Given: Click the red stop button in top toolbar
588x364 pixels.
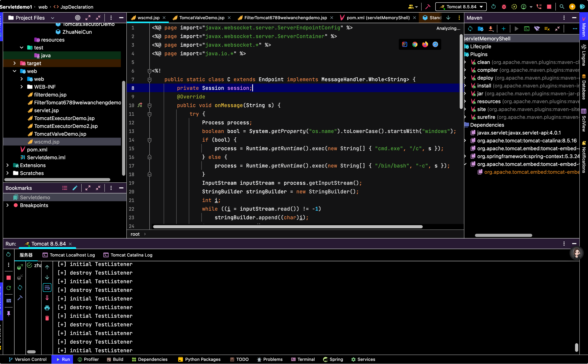Looking at the screenshot, I should pyautogui.click(x=549, y=7).
